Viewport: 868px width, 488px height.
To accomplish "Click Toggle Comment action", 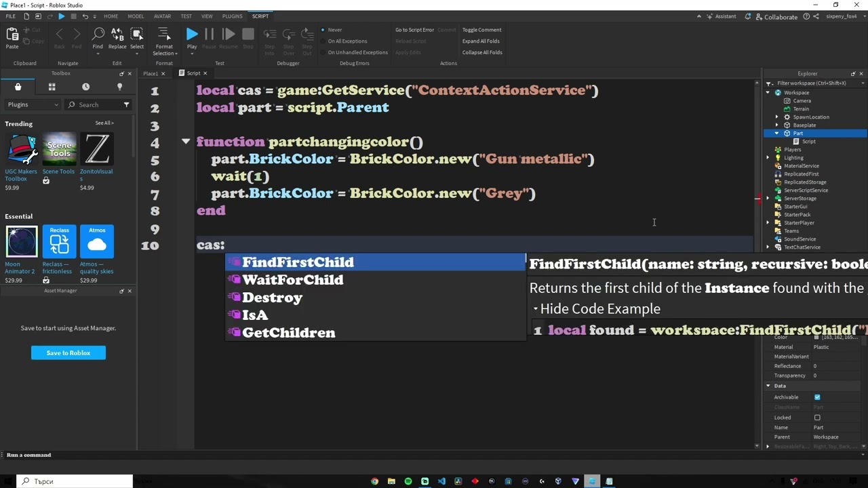I will 481,30.
